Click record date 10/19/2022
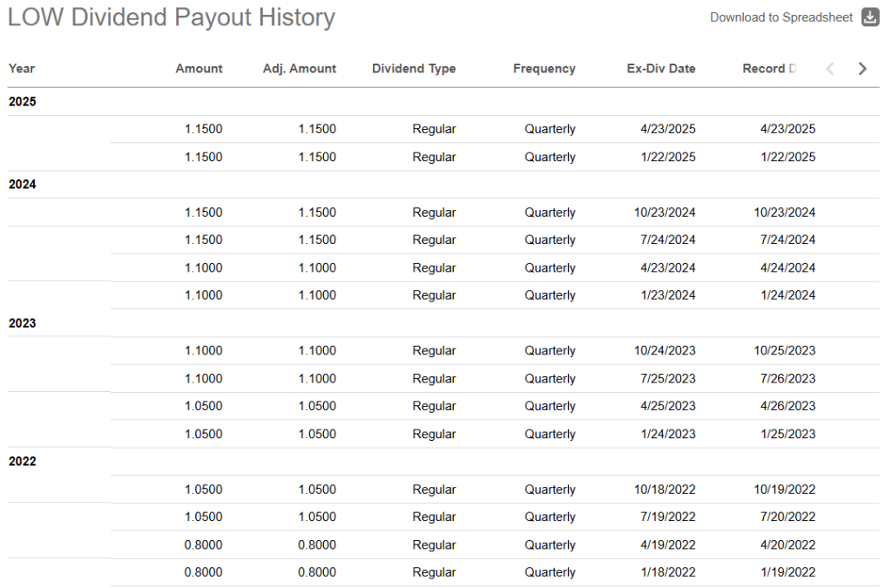This screenshot has width=892, height=588. point(785,490)
